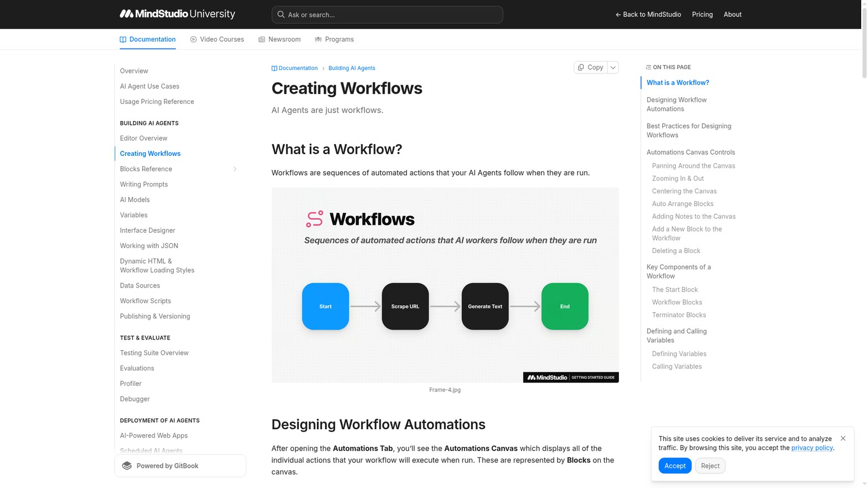The width and height of the screenshot is (868, 488).
Task: Select Creating Workflows in the sidebar
Action: click(150, 154)
